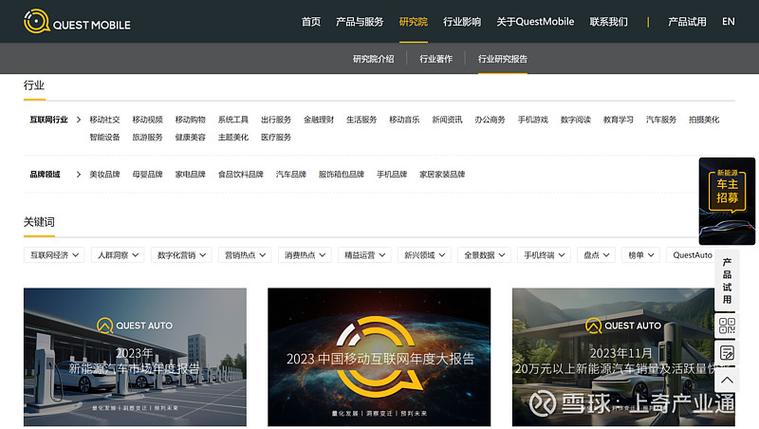Image resolution: width=759 pixels, height=429 pixels.
Task: Open the 消费热点 keyword dropdown
Action: [304, 255]
